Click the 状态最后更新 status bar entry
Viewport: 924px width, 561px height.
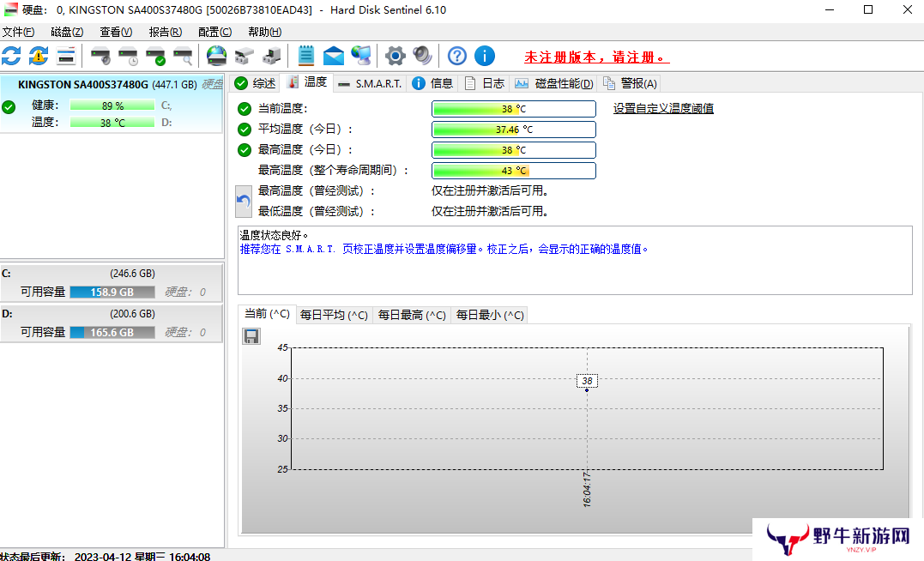pos(106,556)
